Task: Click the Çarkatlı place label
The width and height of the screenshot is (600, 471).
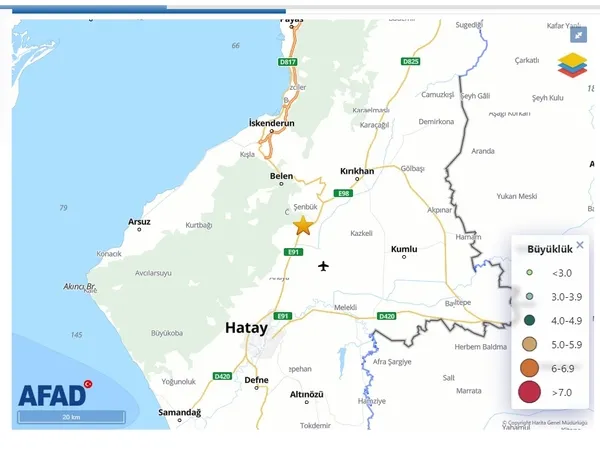Action: pos(527,60)
